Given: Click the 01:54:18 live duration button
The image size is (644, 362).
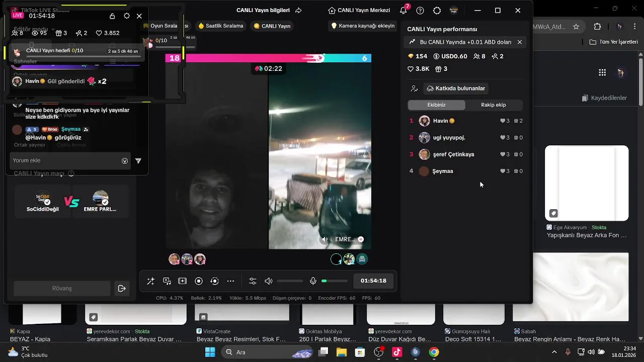Looking at the screenshot, I should pos(373,281).
